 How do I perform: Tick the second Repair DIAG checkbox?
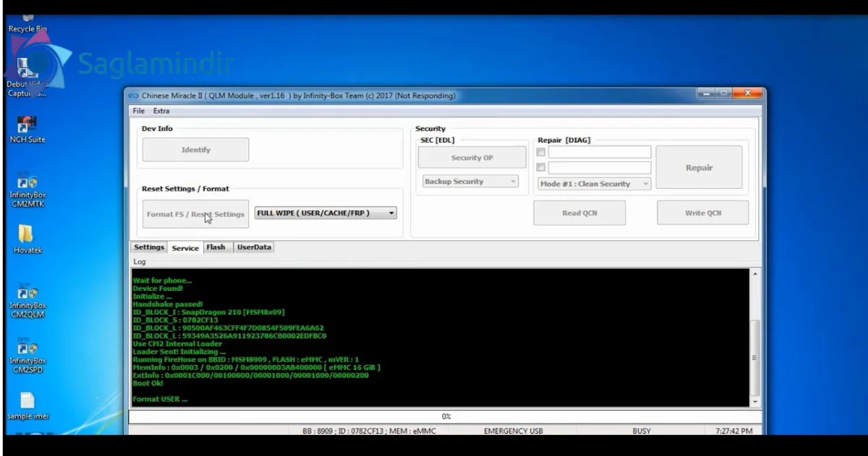tap(540, 168)
